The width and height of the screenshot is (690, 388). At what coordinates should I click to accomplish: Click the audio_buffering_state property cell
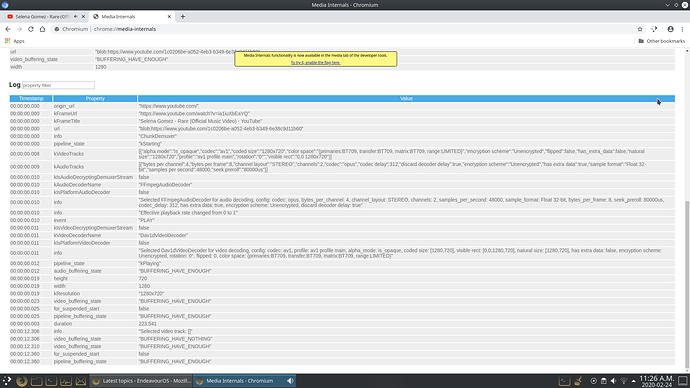95,271
